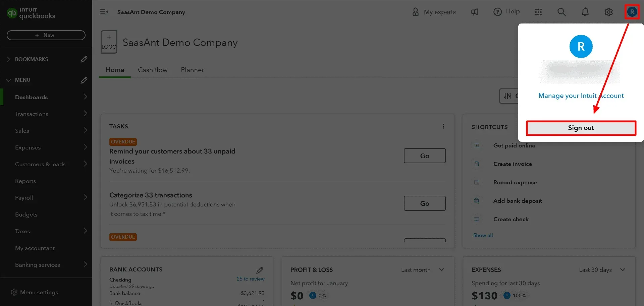The width and height of the screenshot is (644, 306).
Task: Edit Bookmarks with the pencil icon
Action: (x=84, y=59)
